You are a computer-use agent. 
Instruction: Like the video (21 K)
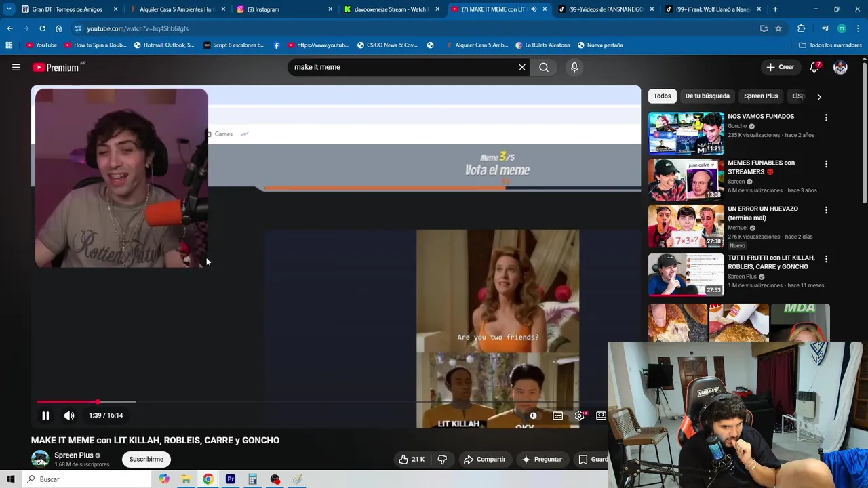tap(412, 460)
